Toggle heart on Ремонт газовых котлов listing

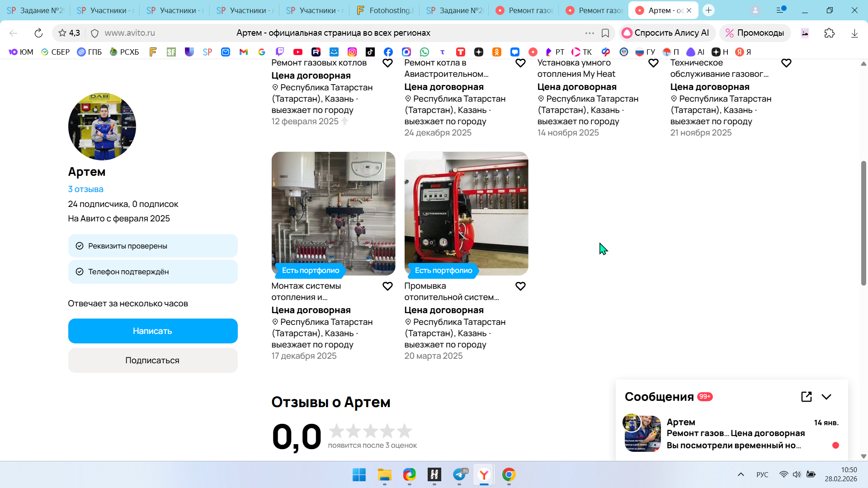(x=387, y=63)
